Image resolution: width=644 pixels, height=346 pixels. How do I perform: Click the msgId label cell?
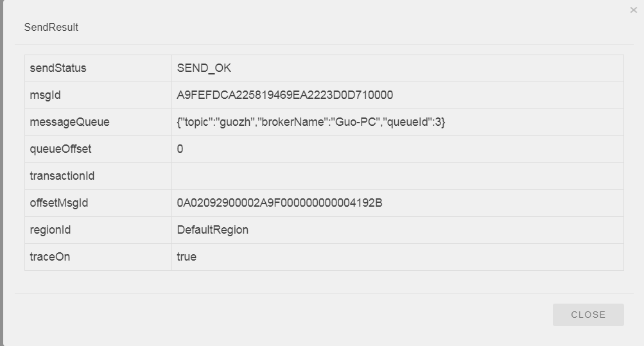click(x=98, y=95)
